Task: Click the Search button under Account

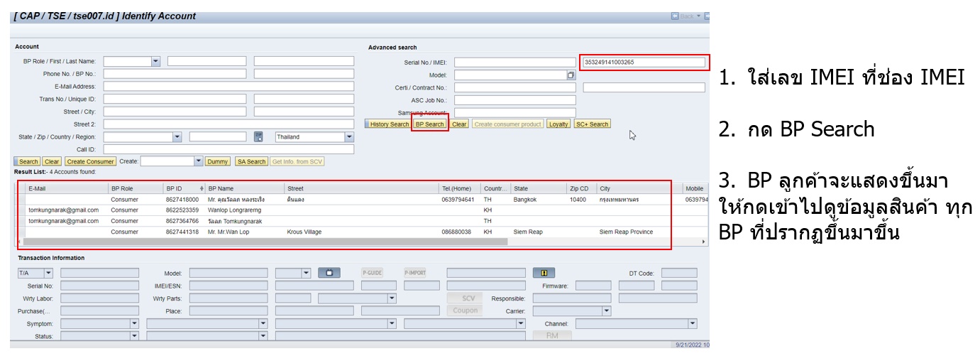Action: point(28,162)
